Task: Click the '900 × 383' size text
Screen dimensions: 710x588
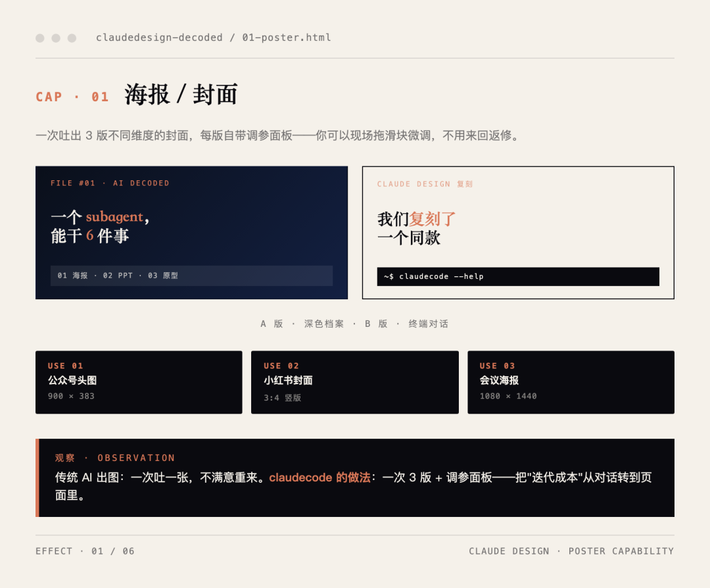Action: coord(71,396)
